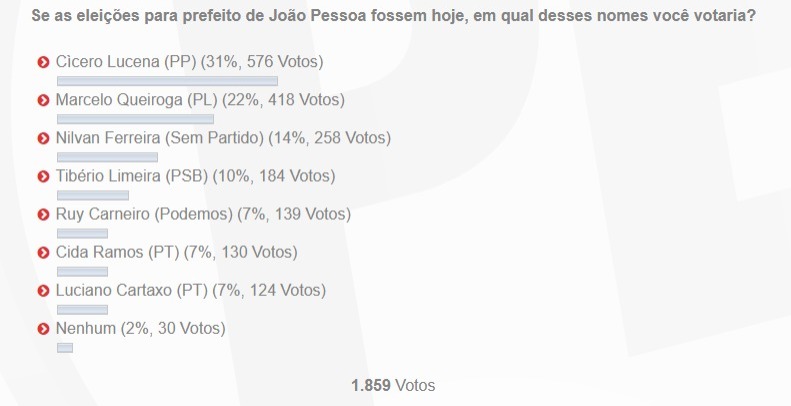Click the red arrow icon beside Luciano Cartaxo
This screenshot has width=791, height=406.
pyautogui.click(x=44, y=290)
